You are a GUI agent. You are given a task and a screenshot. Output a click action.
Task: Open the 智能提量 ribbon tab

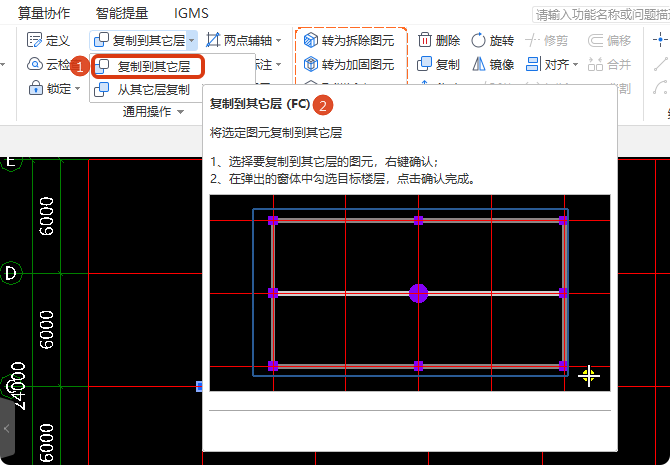[x=121, y=13]
